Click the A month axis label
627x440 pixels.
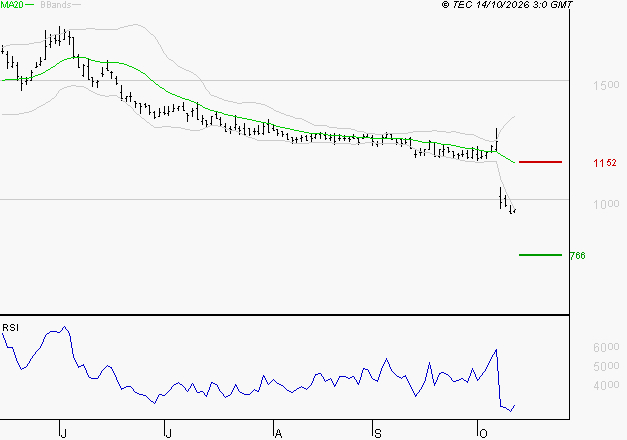278,433
